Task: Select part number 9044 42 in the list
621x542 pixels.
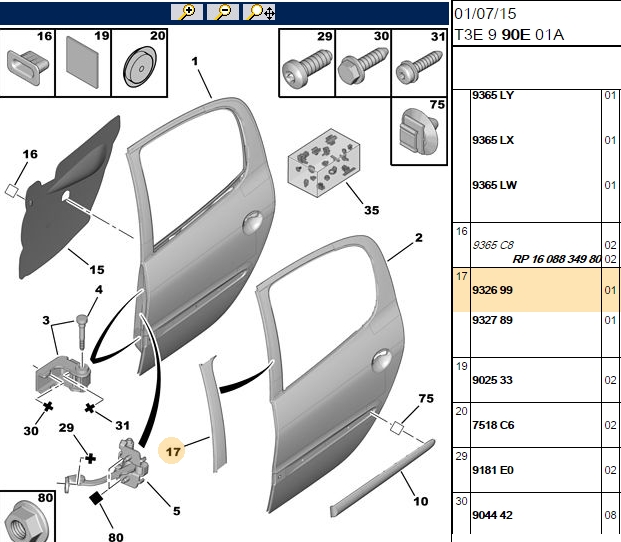Action: pos(492,515)
